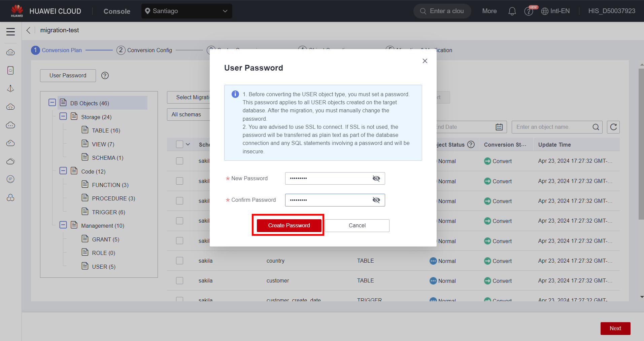
Task: Click the help icon next to User Password
Action: 105,76
